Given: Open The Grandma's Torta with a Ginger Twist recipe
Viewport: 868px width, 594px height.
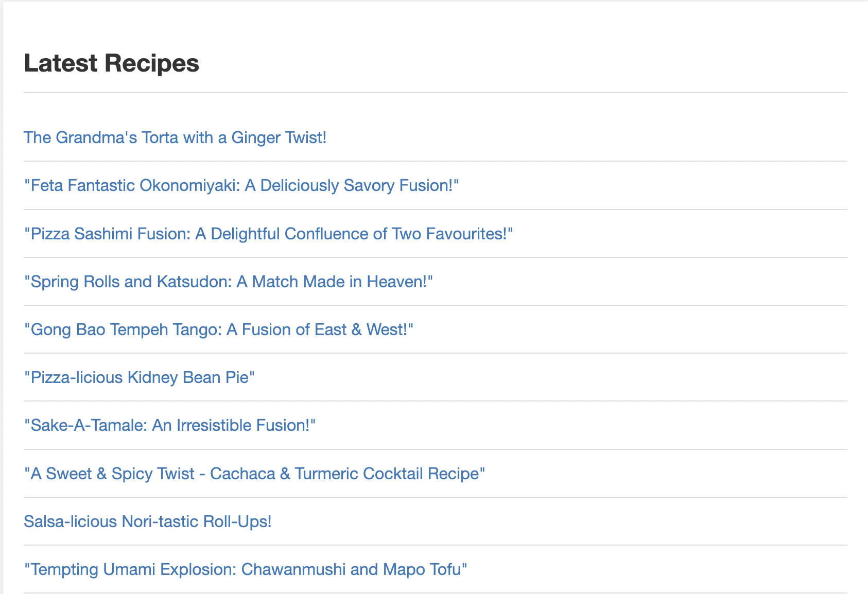Looking at the screenshot, I should 175,137.
